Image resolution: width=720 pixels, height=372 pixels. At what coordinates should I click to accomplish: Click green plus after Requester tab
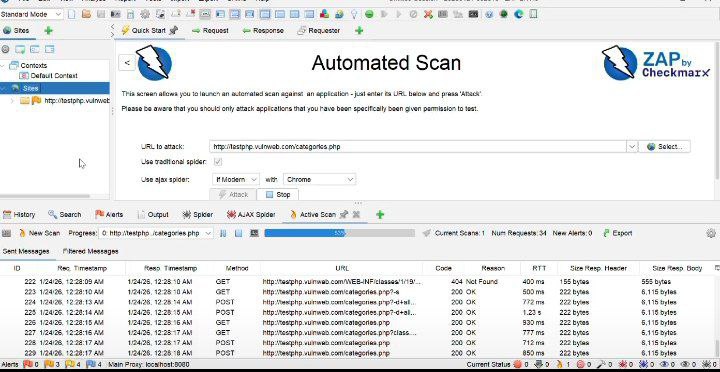pos(359,31)
